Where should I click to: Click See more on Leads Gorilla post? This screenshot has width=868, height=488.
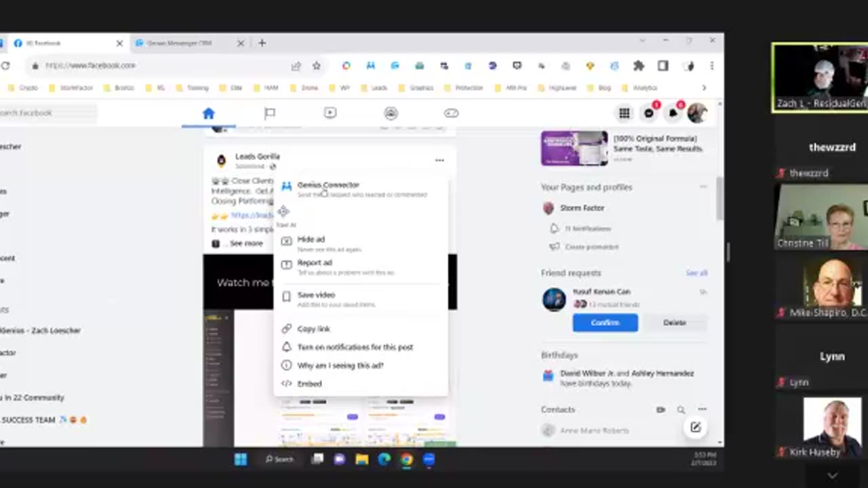pos(245,243)
